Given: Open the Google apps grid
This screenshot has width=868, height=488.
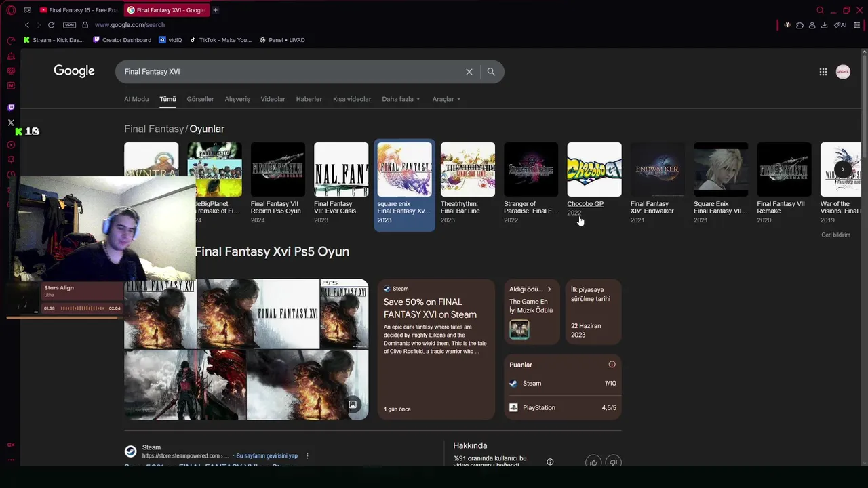Looking at the screenshot, I should coord(823,72).
